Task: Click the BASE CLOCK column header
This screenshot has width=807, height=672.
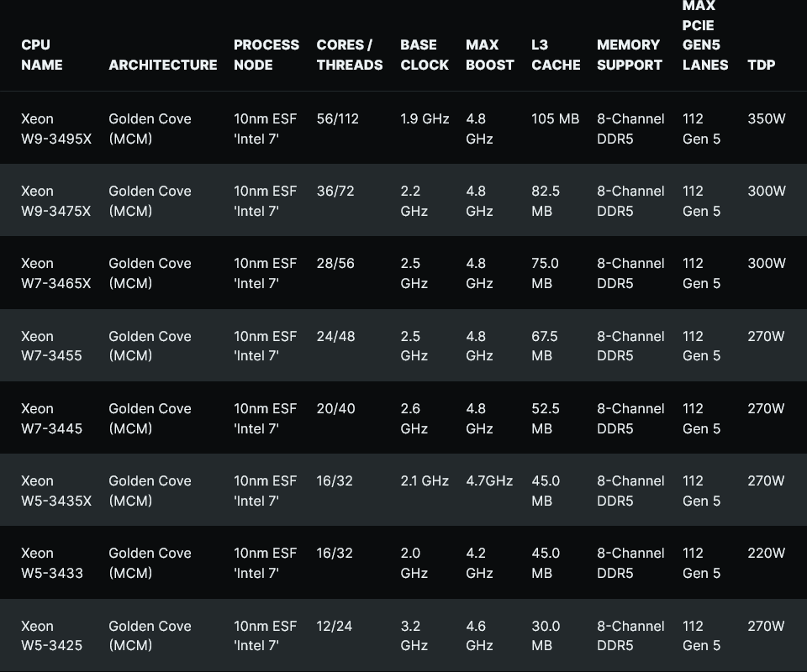Action: click(x=425, y=55)
